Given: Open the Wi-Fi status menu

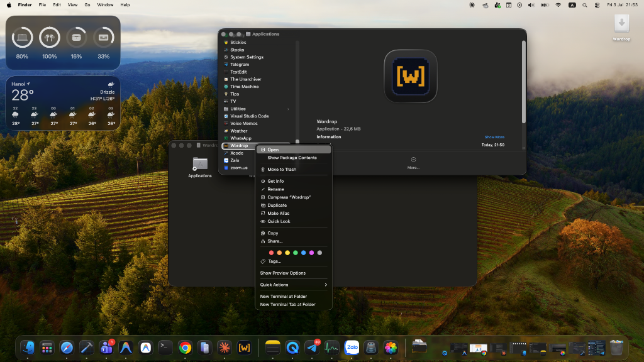Looking at the screenshot, I should point(558,5).
